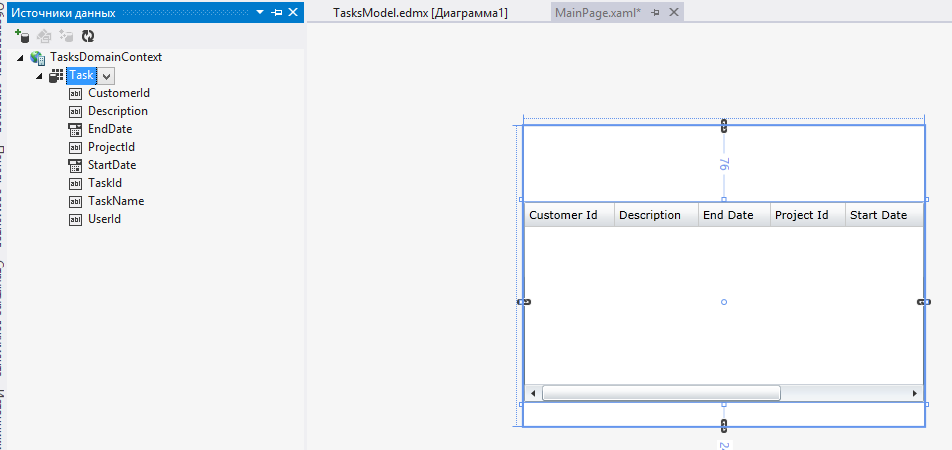Click the right margin link anchor of the DataGrid
Image resolution: width=952 pixels, height=450 pixels.
coord(923,302)
